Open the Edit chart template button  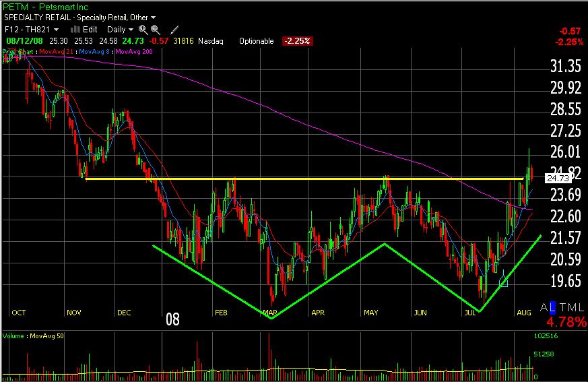90,29
